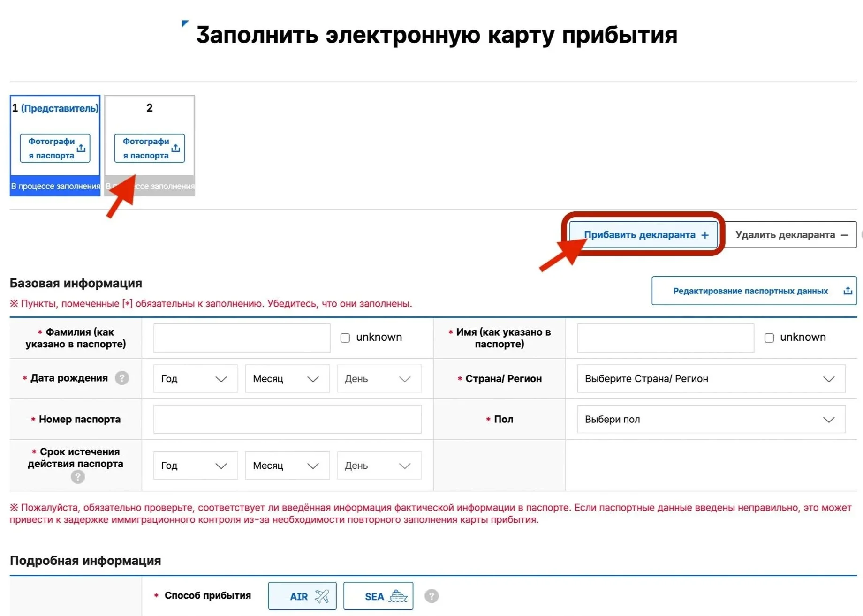Open birth date День dropdown
The height and width of the screenshot is (616, 863).
pos(379,379)
